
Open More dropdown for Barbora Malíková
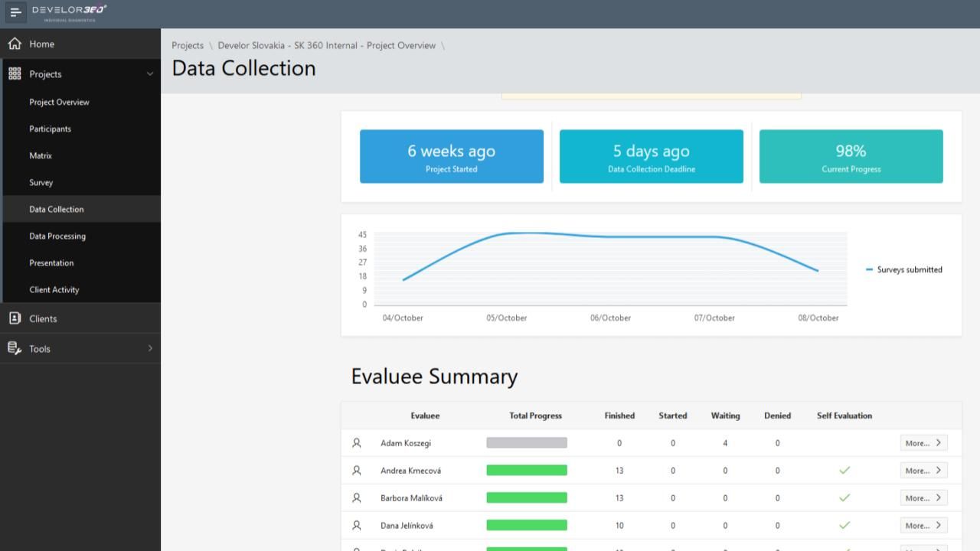pyautogui.click(x=923, y=498)
